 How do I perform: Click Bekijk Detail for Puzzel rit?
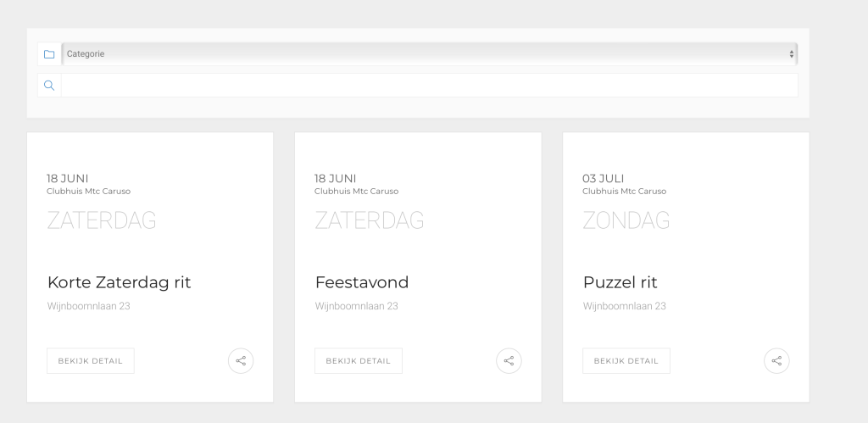click(626, 361)
